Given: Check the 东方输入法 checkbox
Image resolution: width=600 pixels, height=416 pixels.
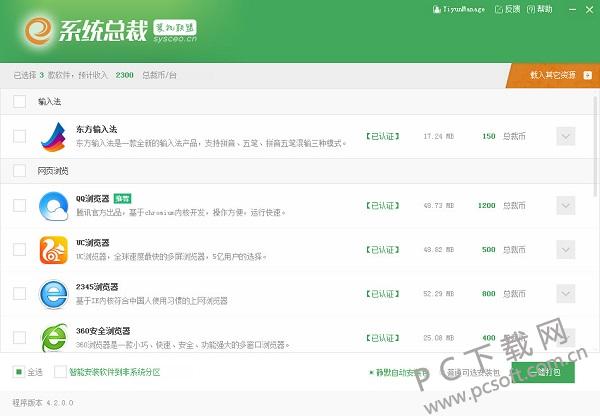Looking at the screenshot, I should [19, 136].
